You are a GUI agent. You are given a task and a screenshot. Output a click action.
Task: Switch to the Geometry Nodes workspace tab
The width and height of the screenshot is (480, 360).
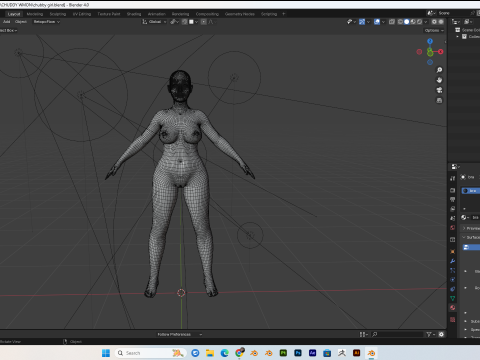(x=240, y=14)
